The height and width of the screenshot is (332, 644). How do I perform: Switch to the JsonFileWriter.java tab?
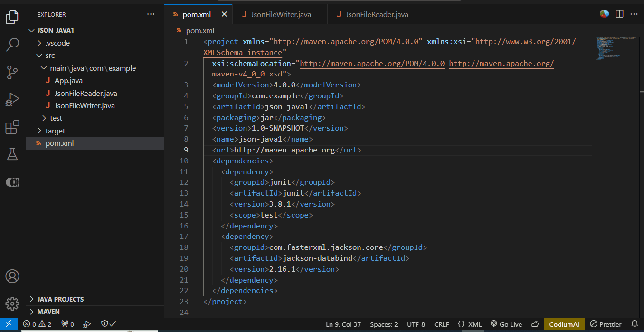[x=280, y=15]
